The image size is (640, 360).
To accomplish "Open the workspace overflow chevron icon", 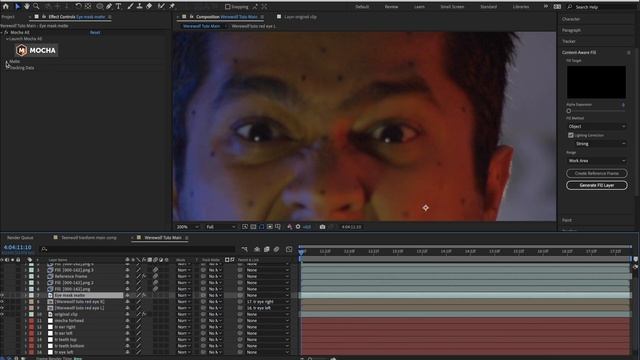I will [546, 7].
